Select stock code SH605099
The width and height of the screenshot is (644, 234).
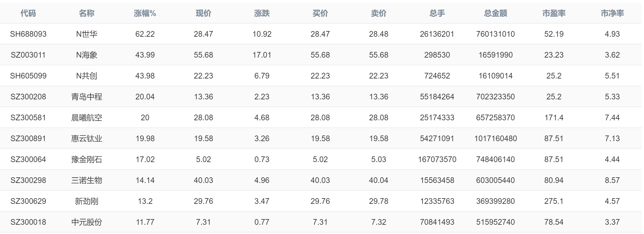28,76
